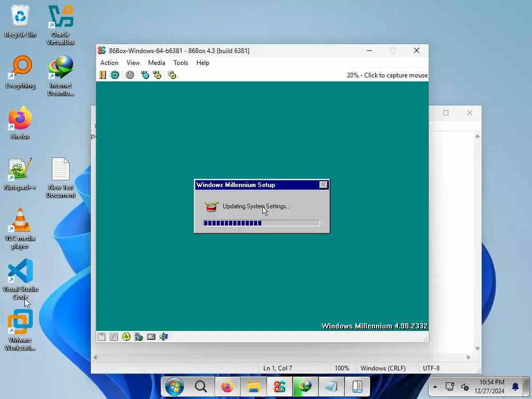The image size is (532, 399).
Task: Send Ctrl+Alt+Esc using the yellow toolbar icon
Action: pyautogui.click(x=157, y=75)
